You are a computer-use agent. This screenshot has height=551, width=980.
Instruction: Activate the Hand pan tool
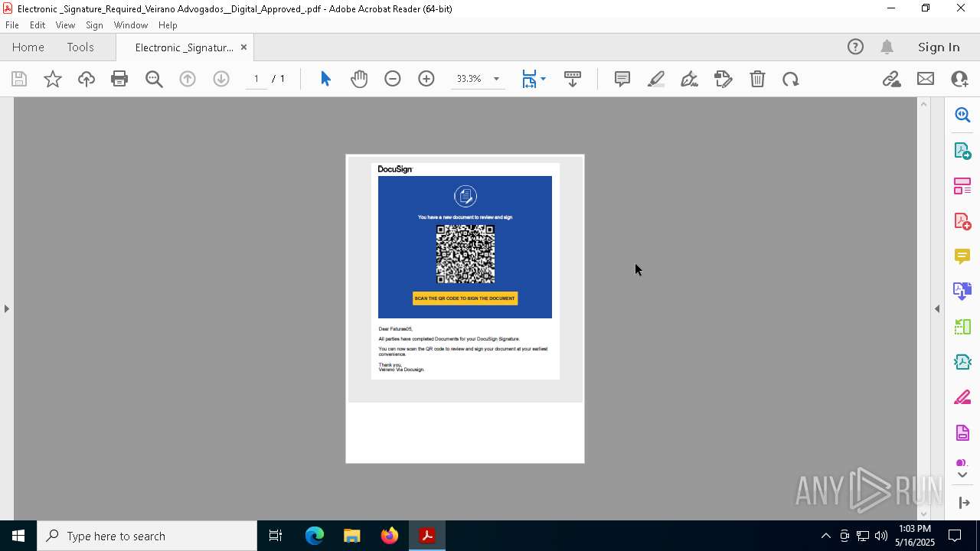[359, 79]
